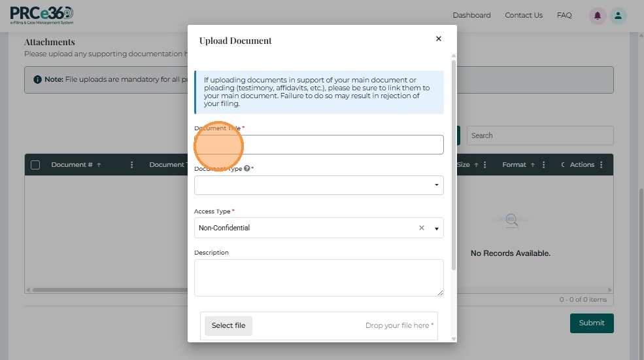Viewport: 644px width, 360px height.
Task: Click the Actions column header
Action: pyautogui.click(x=582, y=165)
